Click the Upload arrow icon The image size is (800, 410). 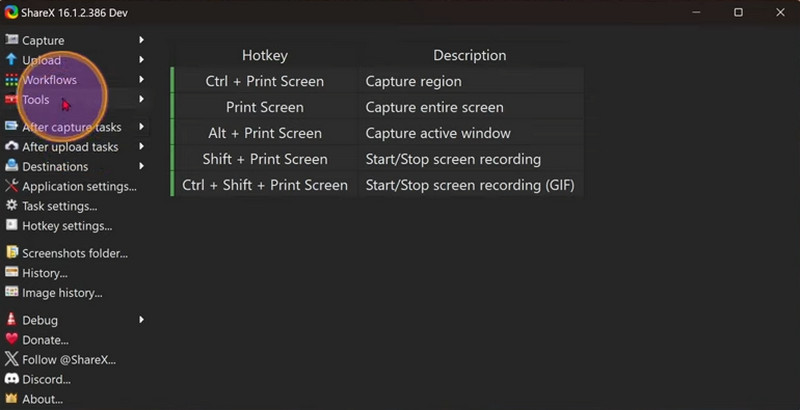[12, 60]
